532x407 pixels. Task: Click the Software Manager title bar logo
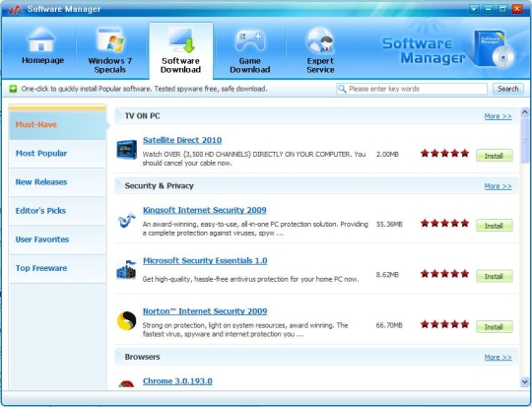click(15, 10)
